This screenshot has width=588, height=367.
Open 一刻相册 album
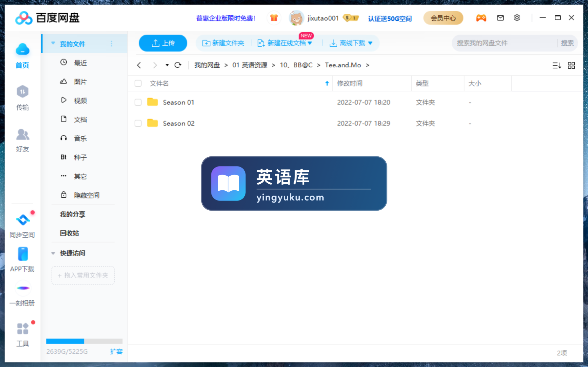[22, 288]
